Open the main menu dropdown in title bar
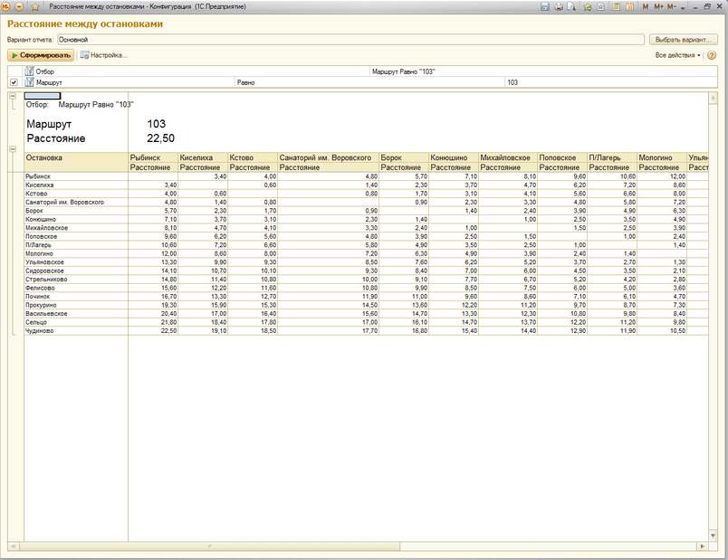This screenshot has height=560, width=728. (x=19, y=7)
